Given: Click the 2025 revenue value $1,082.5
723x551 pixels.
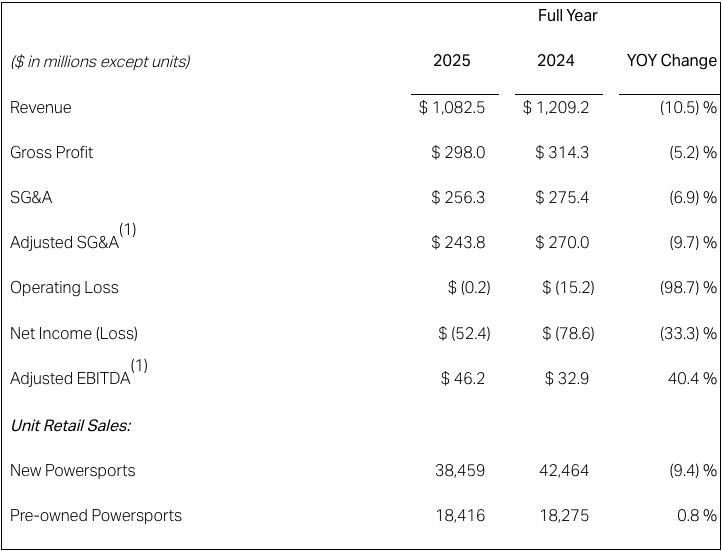Looking at the screenshot, I should point(452,107).
